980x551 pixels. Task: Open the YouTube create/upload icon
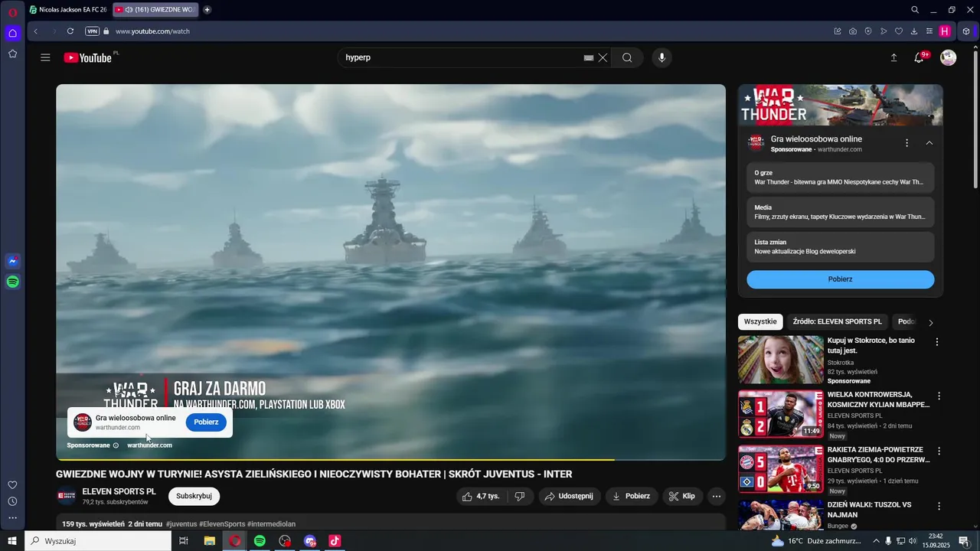893,57
